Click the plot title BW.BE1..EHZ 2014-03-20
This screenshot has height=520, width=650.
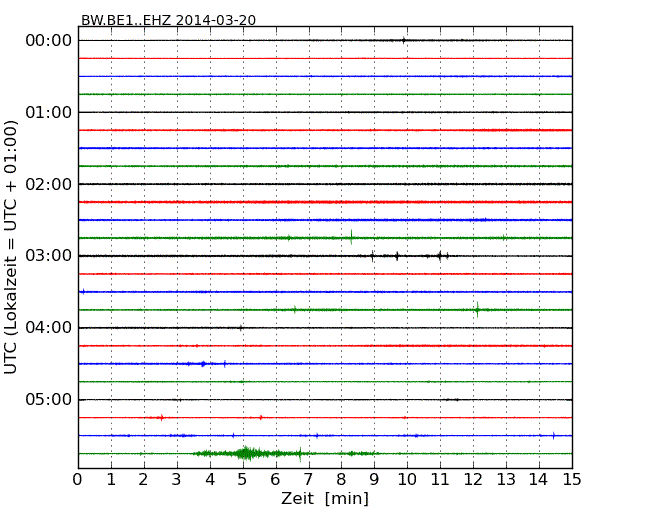(x=168, y=20)
